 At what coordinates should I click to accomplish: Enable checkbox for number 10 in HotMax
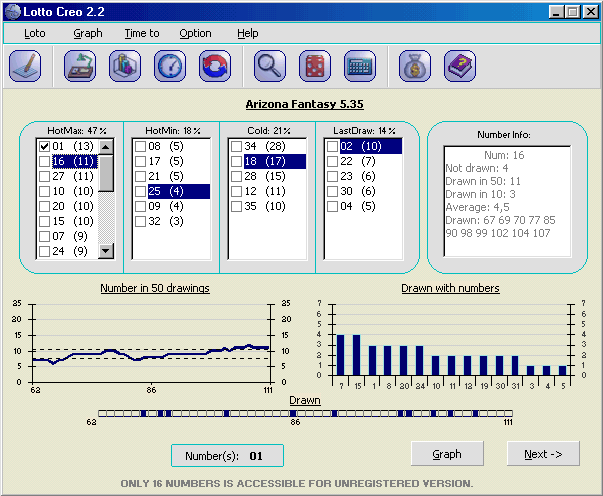[x=45, y=191]
